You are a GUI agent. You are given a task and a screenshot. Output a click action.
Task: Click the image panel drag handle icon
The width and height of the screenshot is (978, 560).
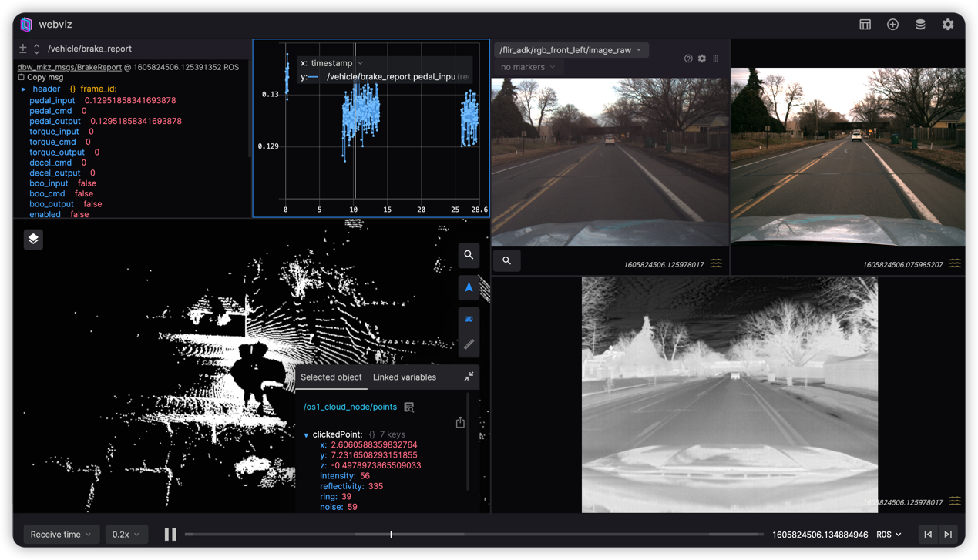tap(715, 59)
